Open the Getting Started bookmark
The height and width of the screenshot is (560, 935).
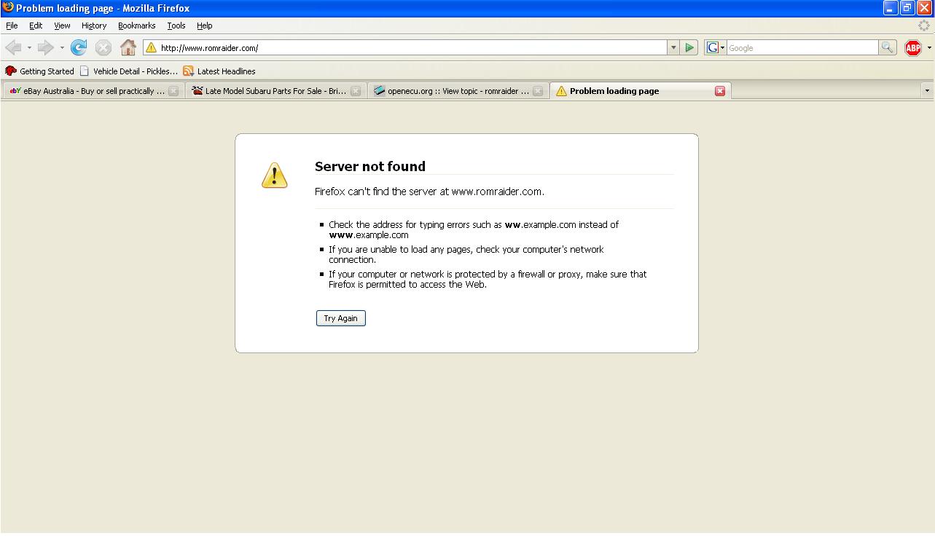(40, 71)
